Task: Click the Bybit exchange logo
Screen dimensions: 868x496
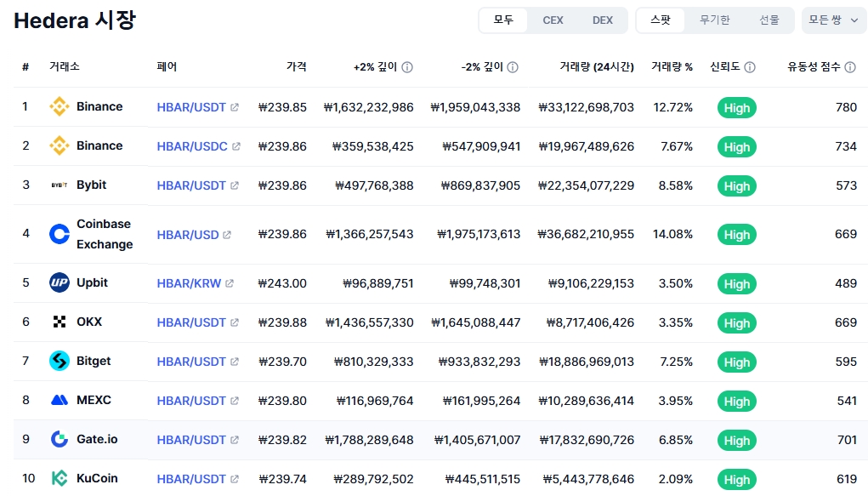Action: [x=60, y=185]
